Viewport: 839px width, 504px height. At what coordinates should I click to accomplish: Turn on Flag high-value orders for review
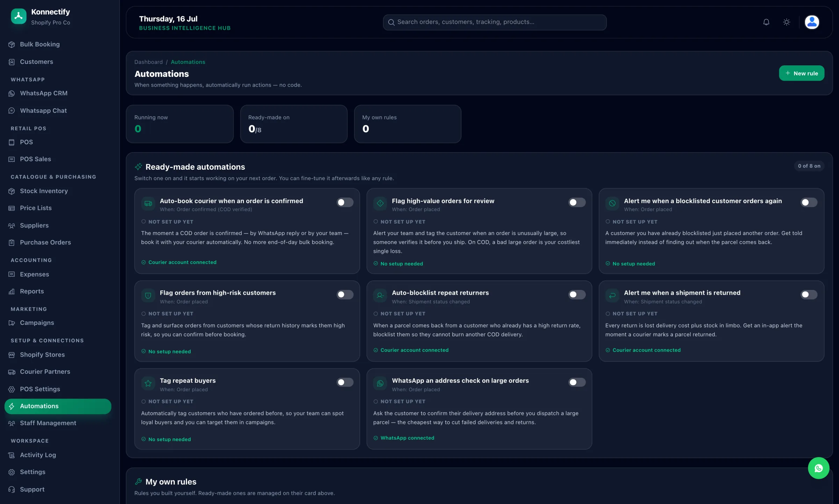pos(577,203)
